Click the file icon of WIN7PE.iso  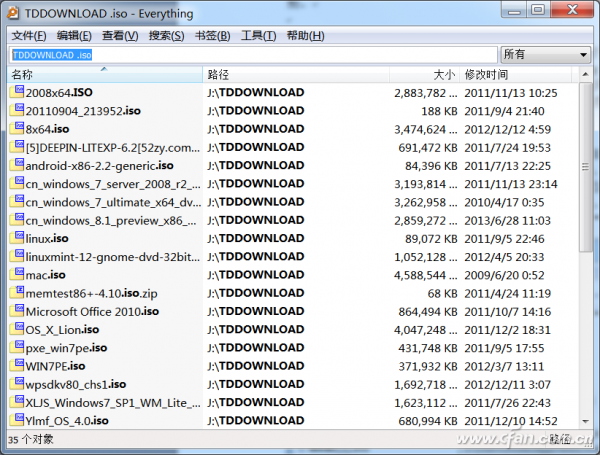[17, 365]
